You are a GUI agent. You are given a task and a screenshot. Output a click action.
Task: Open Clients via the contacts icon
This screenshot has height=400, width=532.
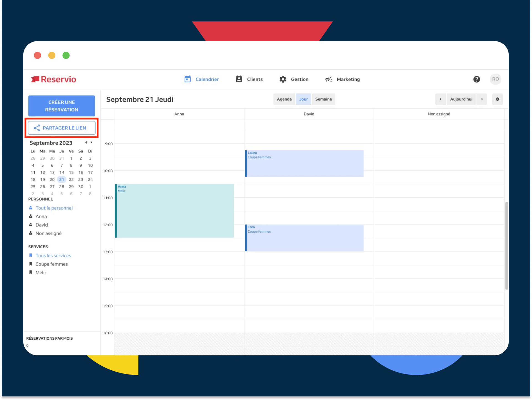238,79
